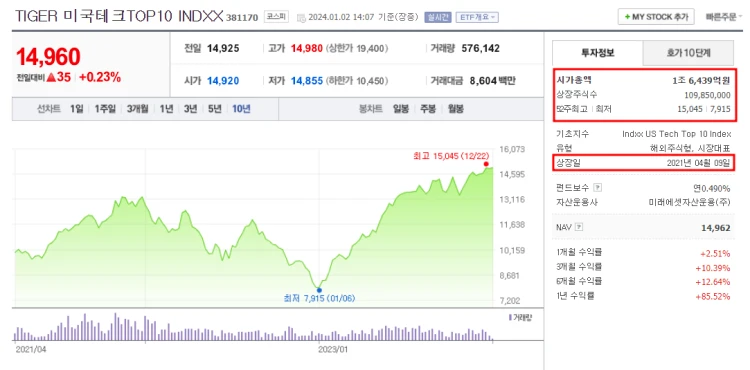Image resolution: width=750 pixels, height=370 pixels.
Task: Click the stock code 381170
Action: pos(242,18)
